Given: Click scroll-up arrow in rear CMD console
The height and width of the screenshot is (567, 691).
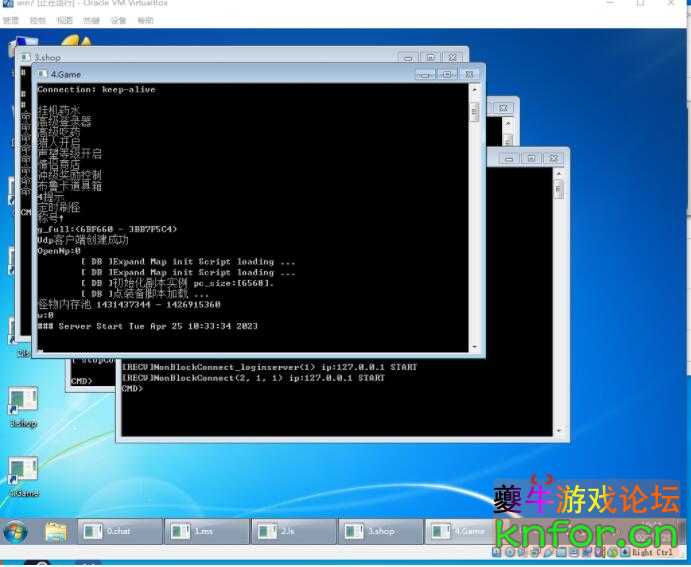Looking at the screenshot, I should [x=559, y=174].
